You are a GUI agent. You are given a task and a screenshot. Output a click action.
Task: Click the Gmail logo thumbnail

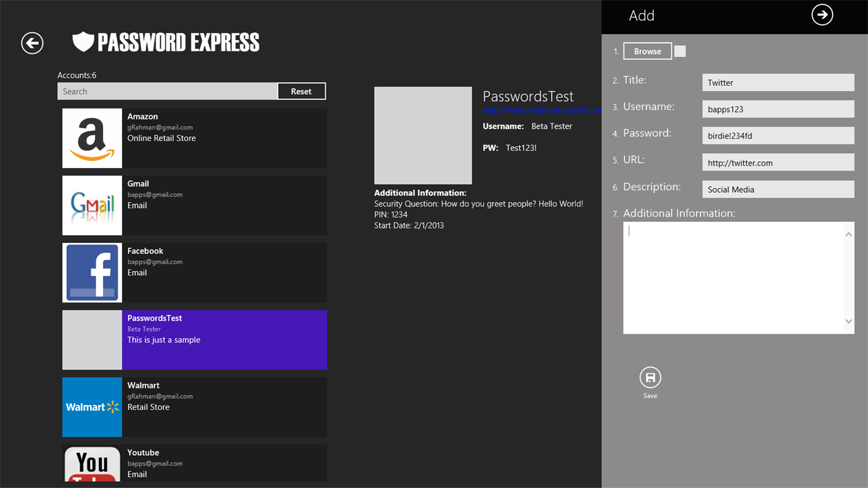pyautogui.click(x=92, y=205)
